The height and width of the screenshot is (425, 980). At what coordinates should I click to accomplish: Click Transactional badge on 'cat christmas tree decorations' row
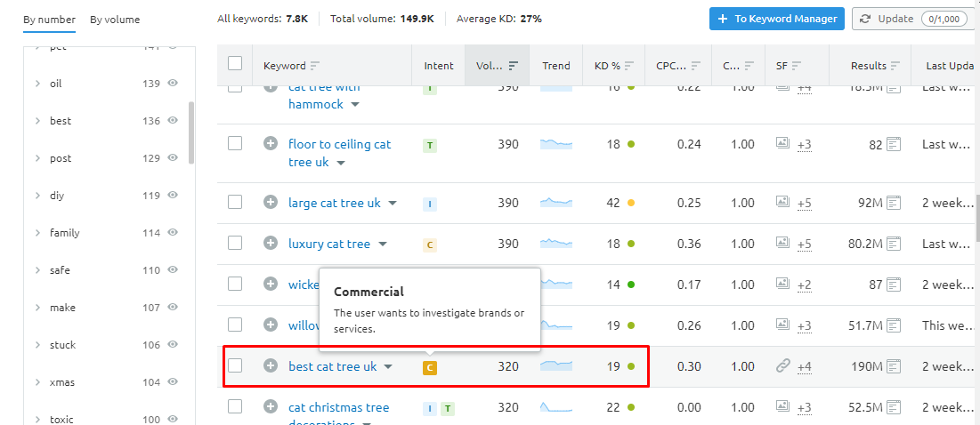(447, 409)
